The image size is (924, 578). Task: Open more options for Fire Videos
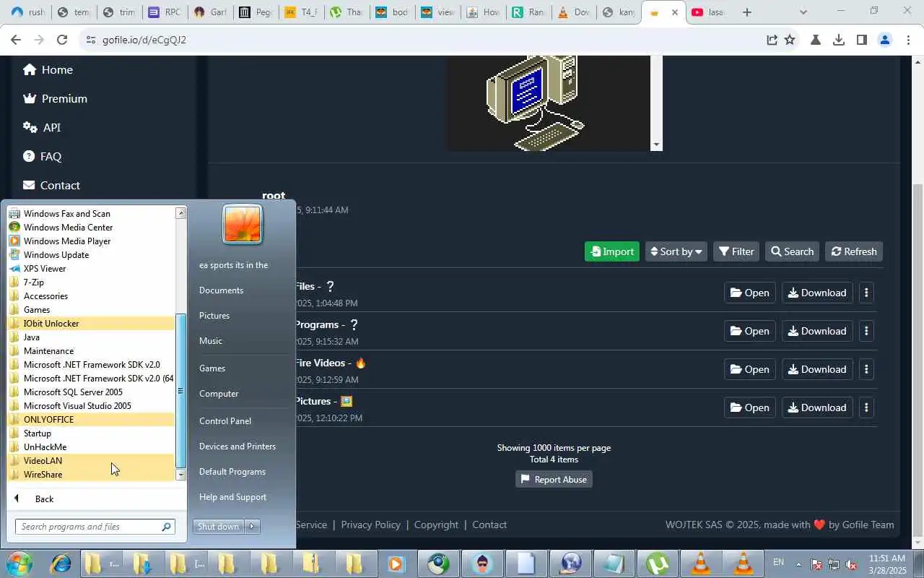(866, 369)
